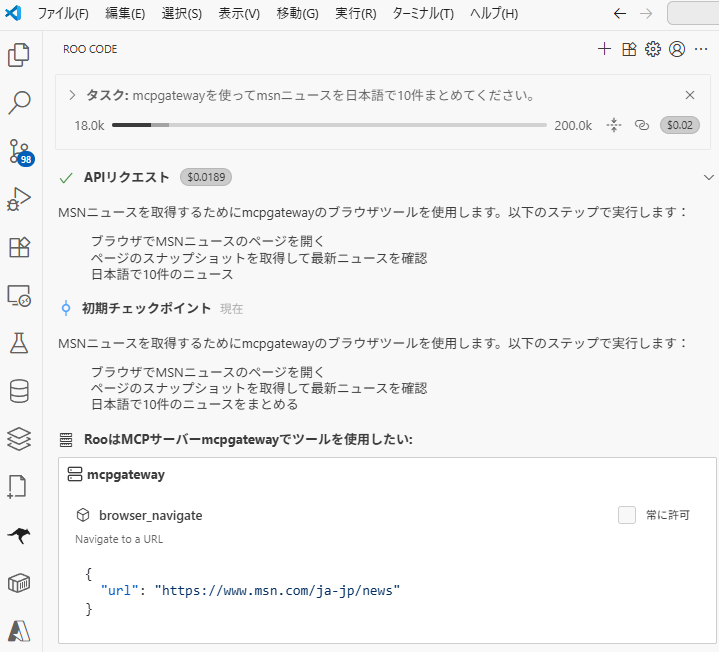Open the 表示(V) menu

point(239,13)
